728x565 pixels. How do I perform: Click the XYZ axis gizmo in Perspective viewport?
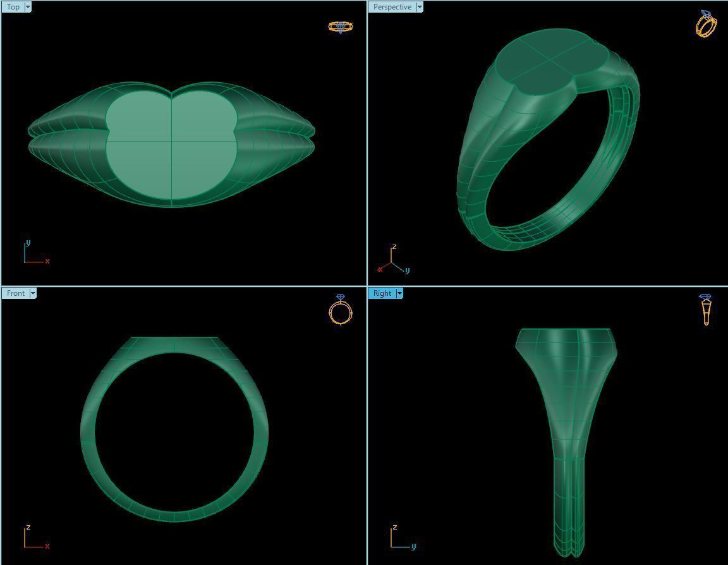point(394,260)
